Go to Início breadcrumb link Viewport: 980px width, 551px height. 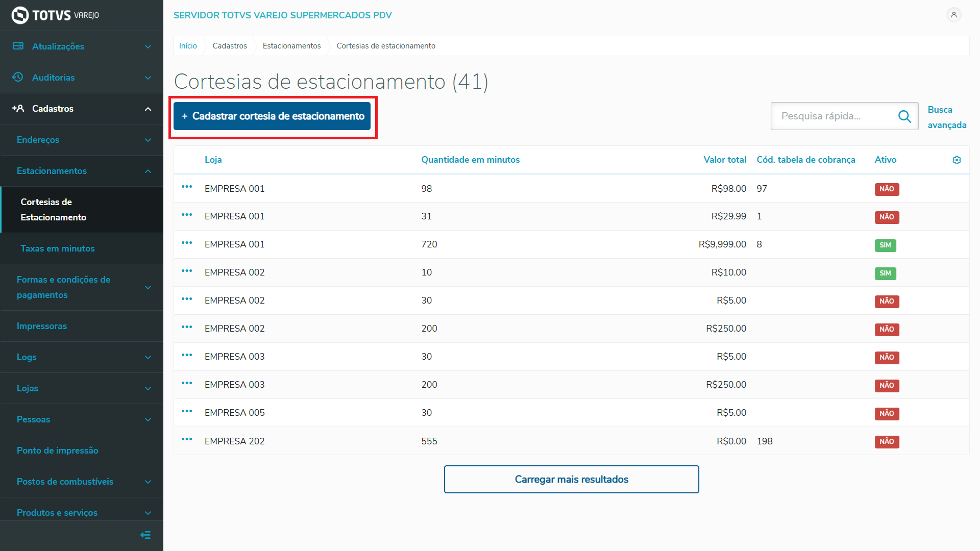[x=188, y=46]
